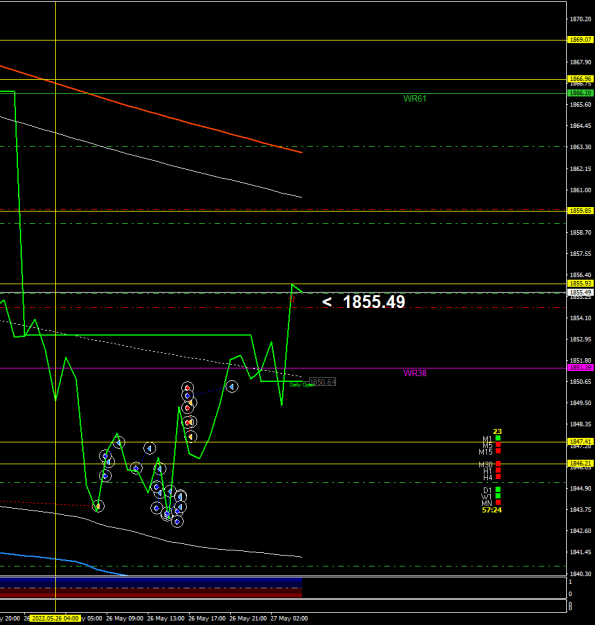Click the WR61 level label
The height and width of the screenshot is (625, 595).
point(415,98)
